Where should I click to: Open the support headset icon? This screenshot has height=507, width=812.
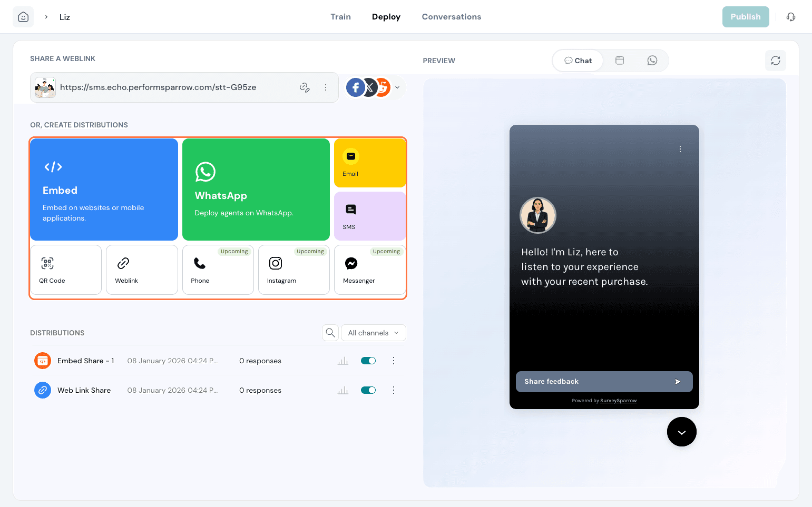790,17
